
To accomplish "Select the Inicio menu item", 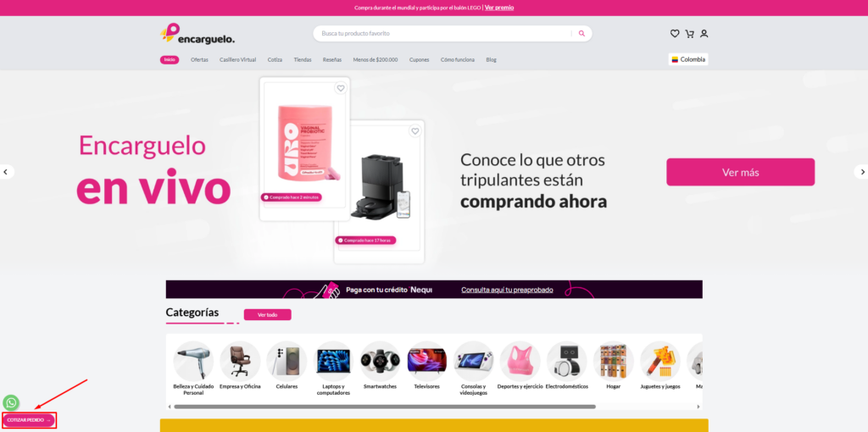I will pyautogui.click(x=170, y=60).
